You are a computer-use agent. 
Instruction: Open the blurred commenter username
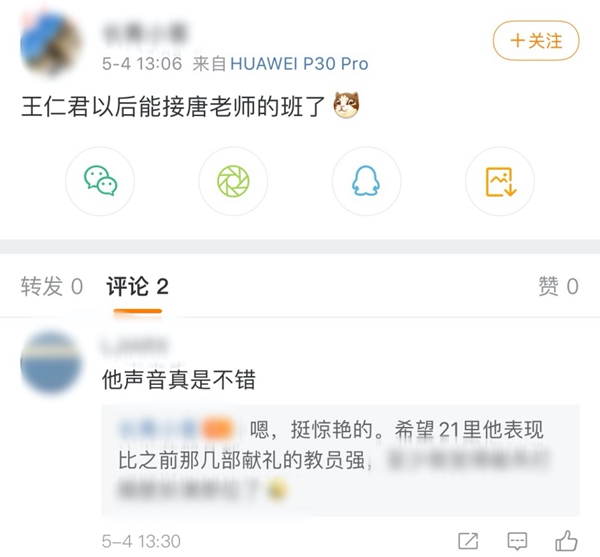click(135, 346)
